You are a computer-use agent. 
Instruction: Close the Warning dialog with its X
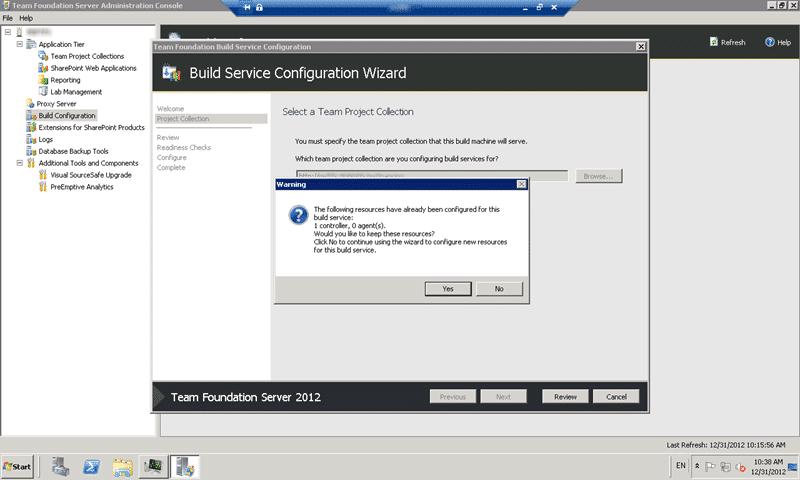[x=521, y=184]
